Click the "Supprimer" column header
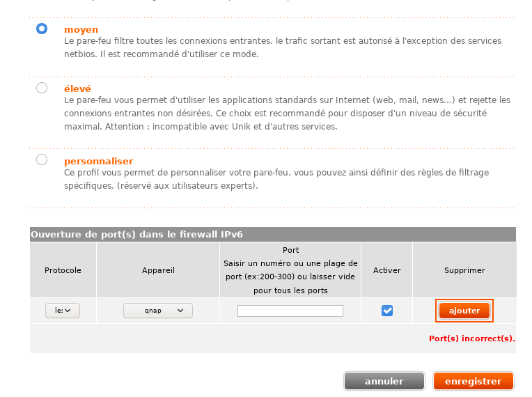532x397 pixels. 464,270
